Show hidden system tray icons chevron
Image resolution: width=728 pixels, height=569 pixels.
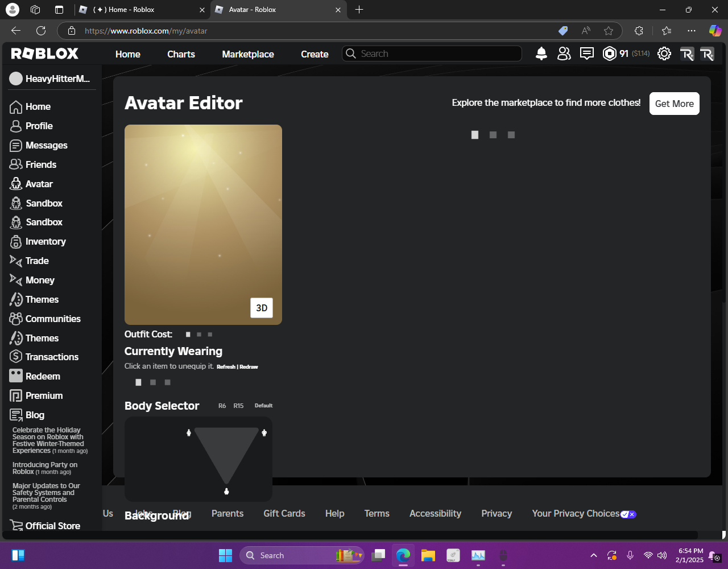(594, 555)
